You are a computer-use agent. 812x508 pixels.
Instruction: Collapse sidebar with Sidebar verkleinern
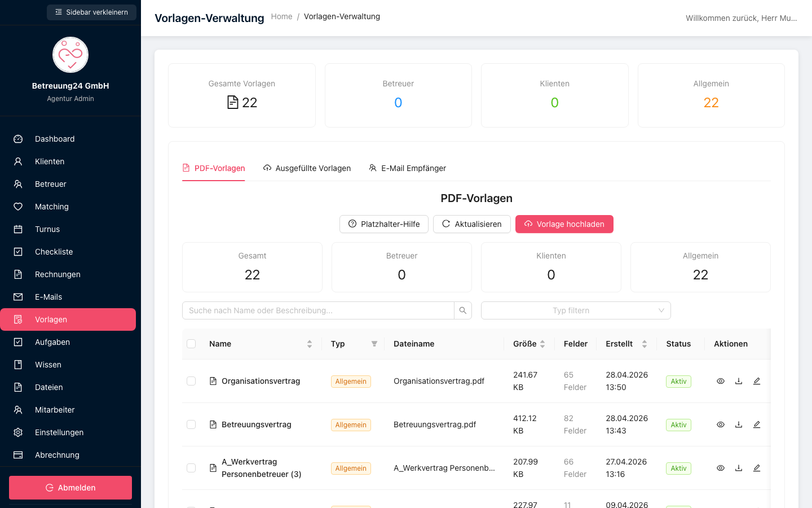91,12
